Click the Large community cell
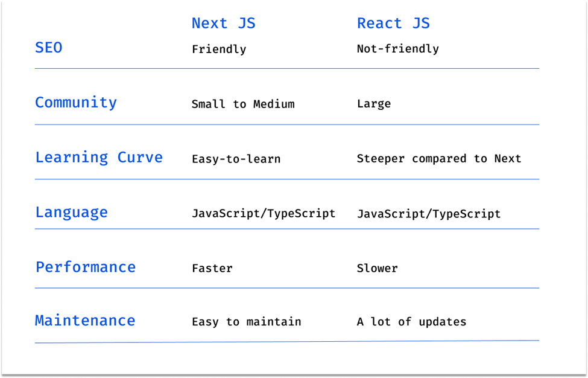The image size is (588, 378). click(374, 104)
